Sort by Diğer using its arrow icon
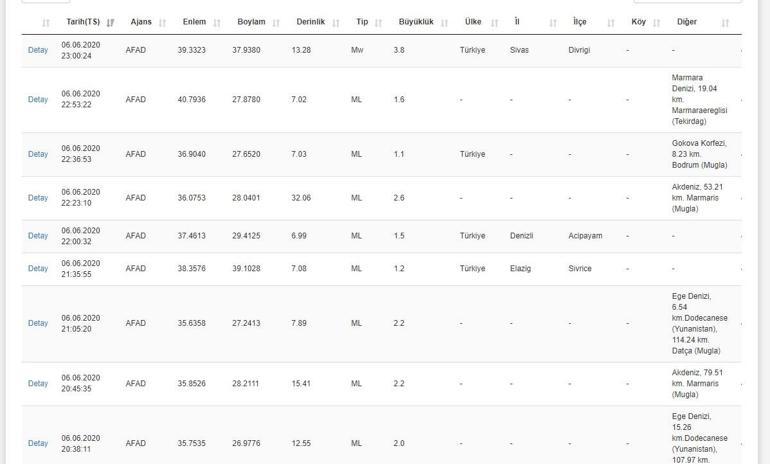 [725, 23]
